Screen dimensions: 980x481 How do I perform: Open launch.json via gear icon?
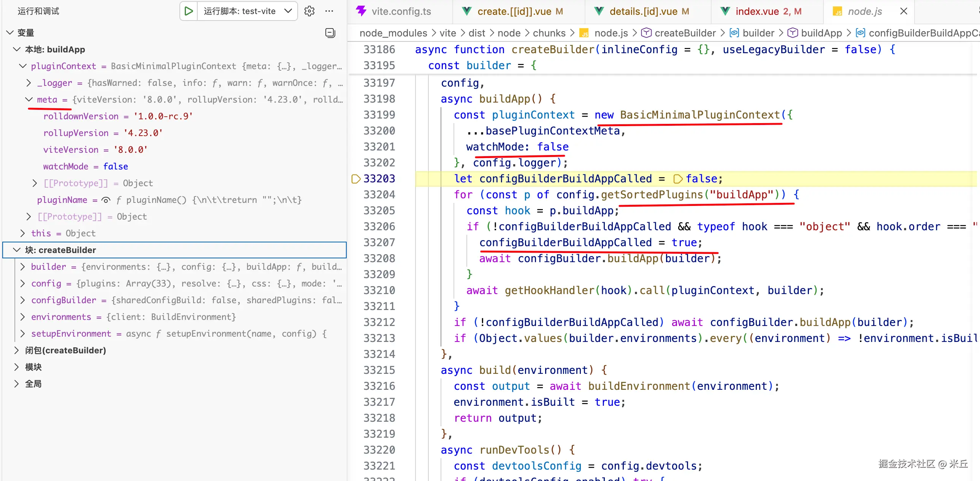pyautogui.click(x=309, y=11)
